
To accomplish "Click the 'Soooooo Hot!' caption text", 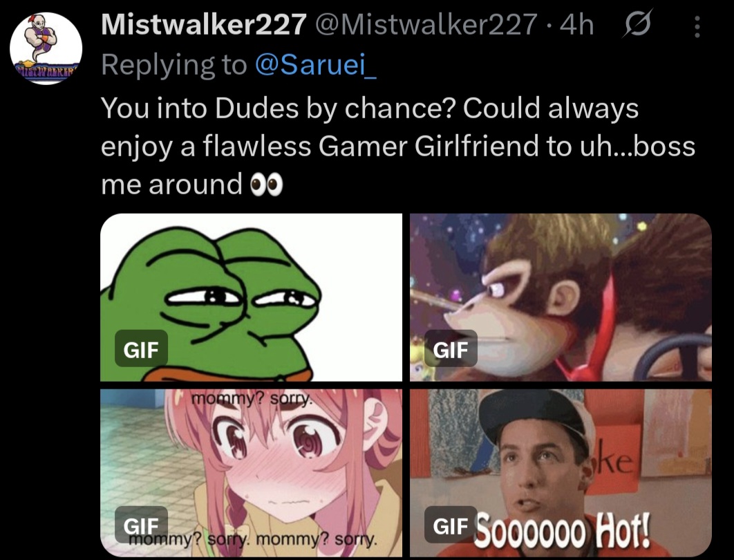I will (x=563, y=532).
